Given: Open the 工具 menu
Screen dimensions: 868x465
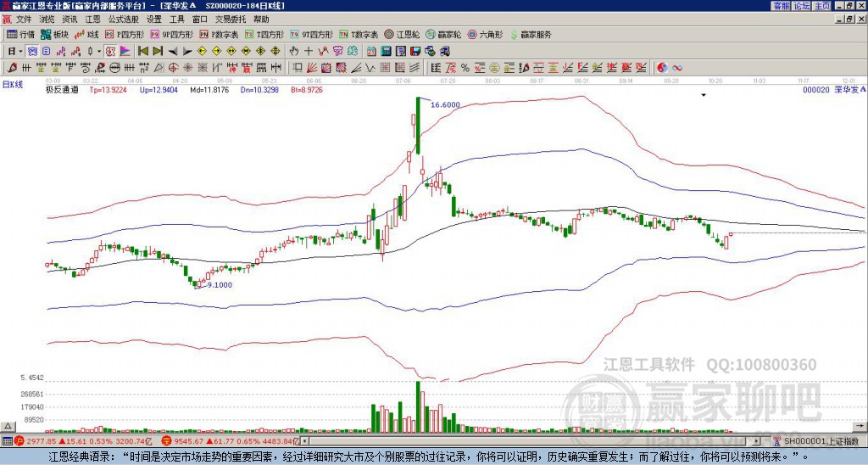Looking at the screenshot, I should pos(176,20).
